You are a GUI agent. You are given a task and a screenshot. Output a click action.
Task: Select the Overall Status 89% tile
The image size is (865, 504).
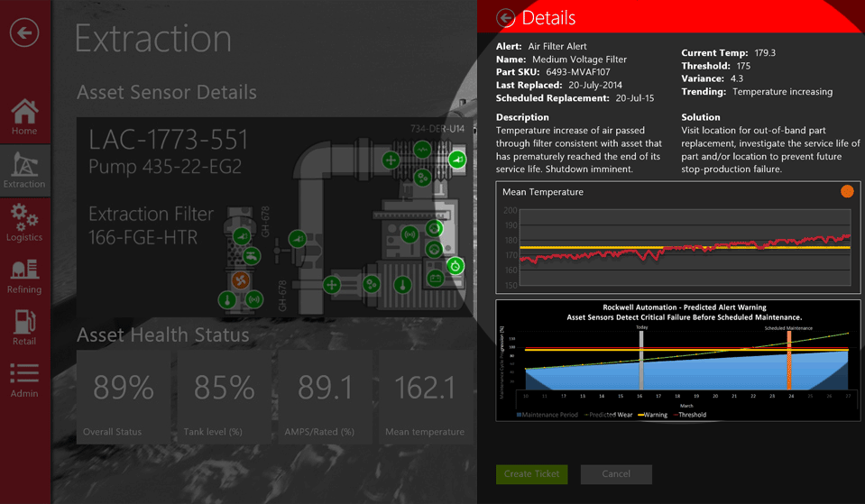(x=124, y=397)
